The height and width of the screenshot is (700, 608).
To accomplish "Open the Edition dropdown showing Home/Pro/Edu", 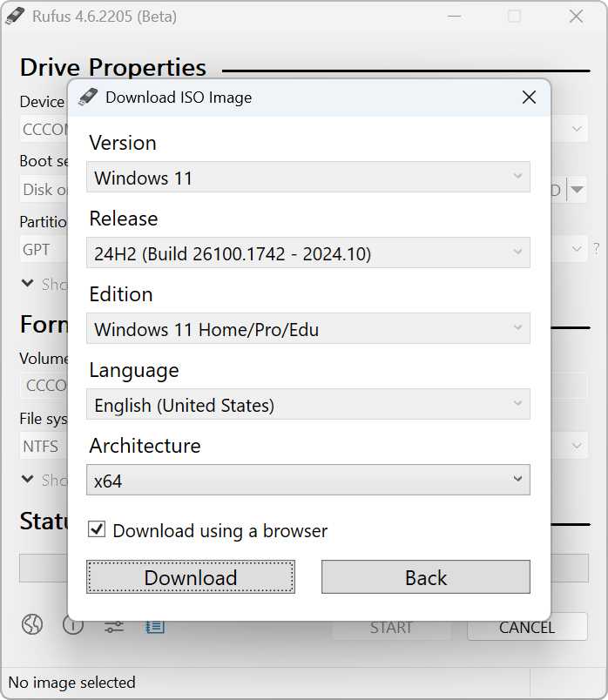I will point(308,329).
